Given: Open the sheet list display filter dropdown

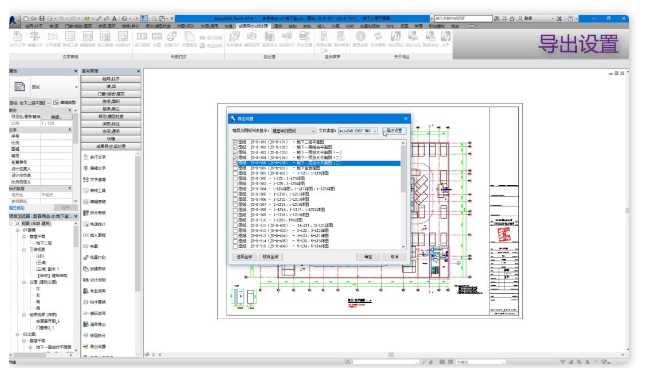Looking at the screenshot, I should (x=293, y=131).
